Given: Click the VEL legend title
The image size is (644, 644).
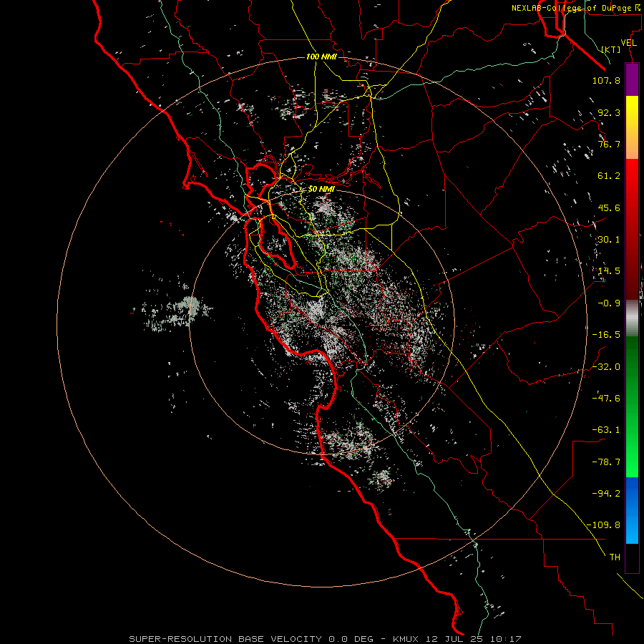Looking at the screenshot, I should coord(629,43).
